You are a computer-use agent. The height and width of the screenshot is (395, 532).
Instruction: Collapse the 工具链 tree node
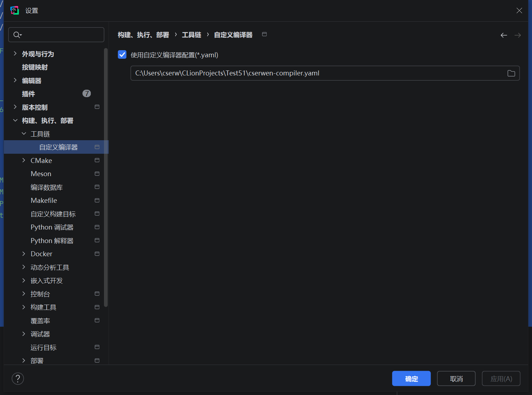24,134
